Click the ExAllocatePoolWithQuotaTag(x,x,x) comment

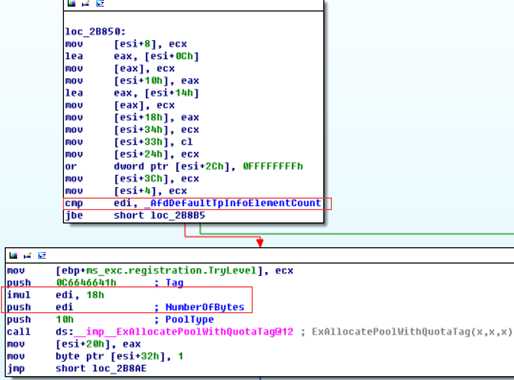(412, 332)
